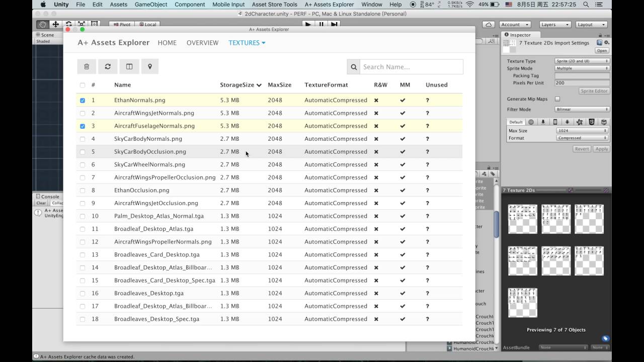This screenshot has width=644, height=362.
Task: Select Unity's Move tool
Action: coord(56,24)
